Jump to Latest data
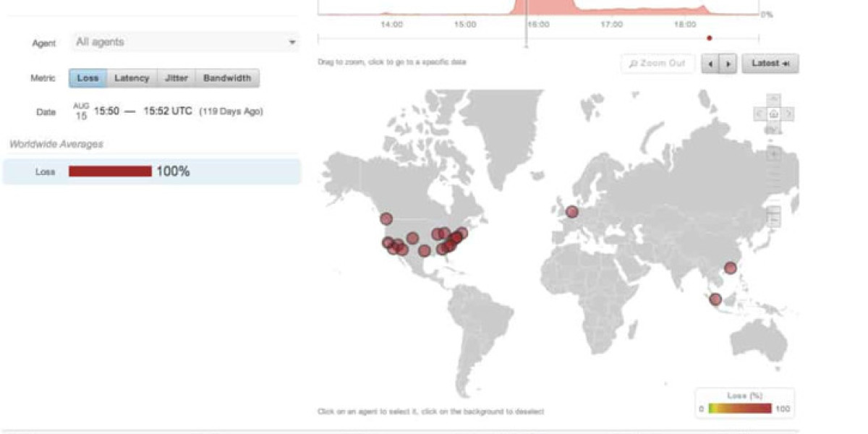The height and width of the screenshot is (434, 868). (x=770, y=64)
